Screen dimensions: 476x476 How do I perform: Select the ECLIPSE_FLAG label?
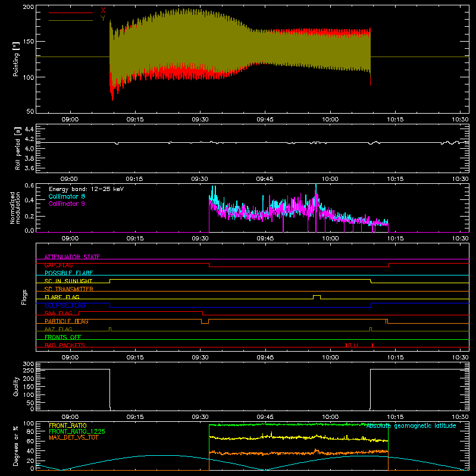pos(65,305)
